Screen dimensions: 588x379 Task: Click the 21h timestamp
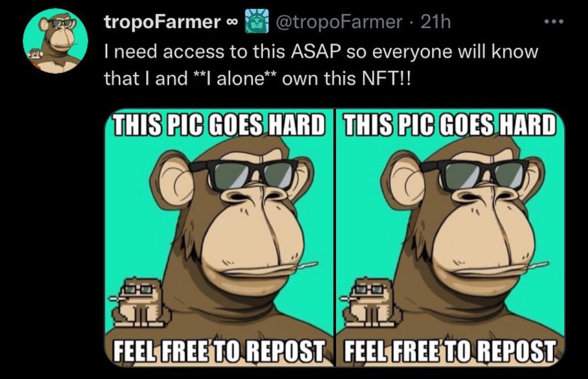(x=436, y=22)
